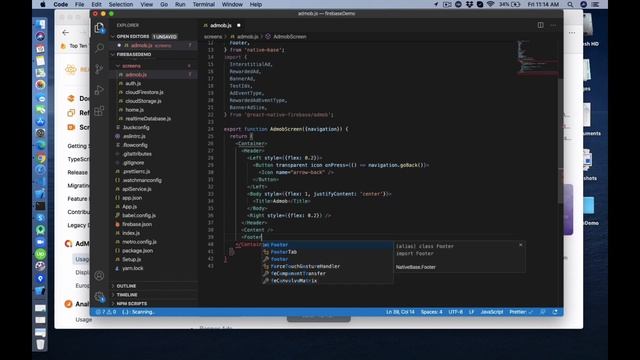Change JavaScript language mode in status bar

tap(492, 312)
